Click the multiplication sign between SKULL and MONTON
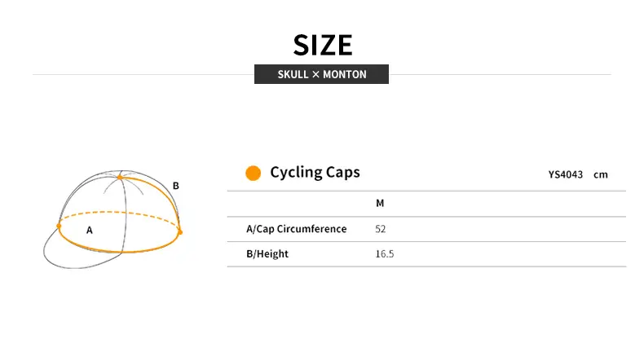This screenshot has width=644, height=361. 315,74
